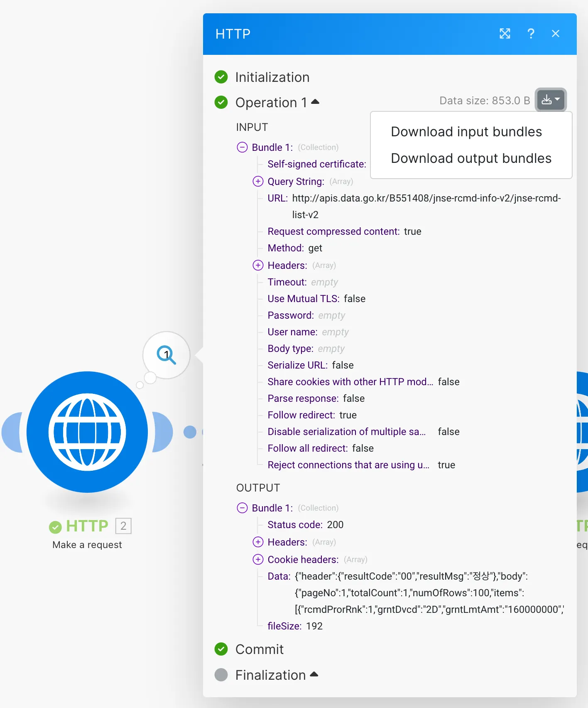Click the Data JSON response text
The image size is (588, 708).
click(x=429, y=593)
